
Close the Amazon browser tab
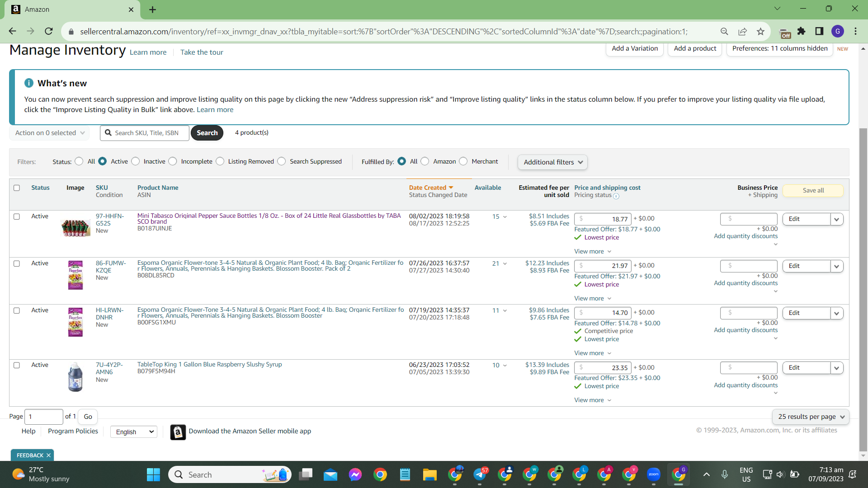[131, 9]
